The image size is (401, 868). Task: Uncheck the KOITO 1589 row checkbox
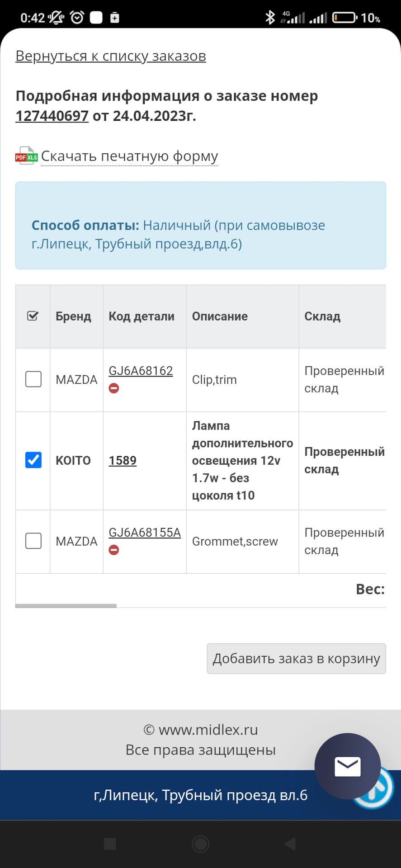(32, 460)
